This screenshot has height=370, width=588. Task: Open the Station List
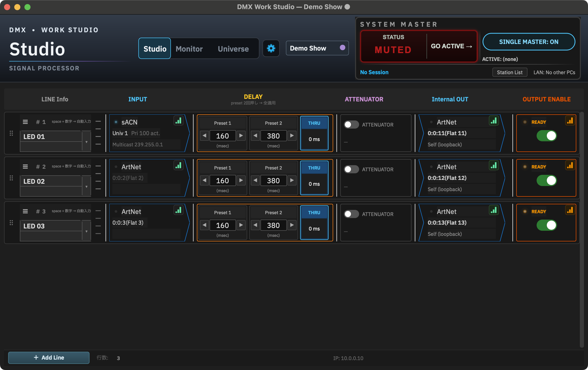(510, 72)
